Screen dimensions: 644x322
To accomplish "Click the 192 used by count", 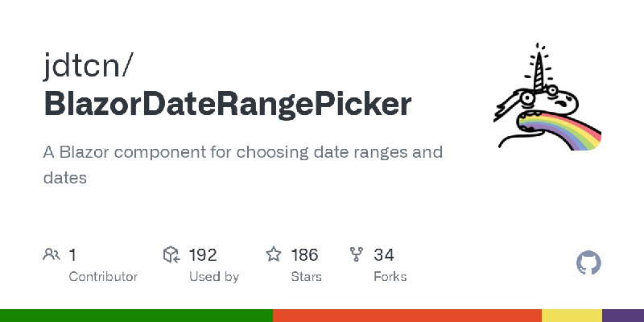I will click(x=203, y=255).
